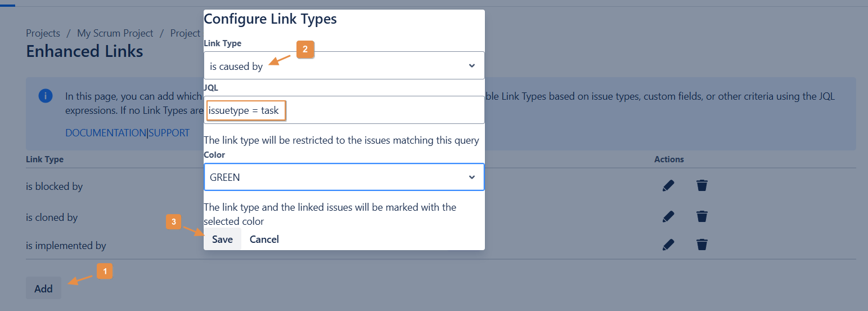Image resolution: width=868 pixels, height=311 pixels.
Task: Navigate to My Scrum Project breadcrumb
Action: [115, 33]
